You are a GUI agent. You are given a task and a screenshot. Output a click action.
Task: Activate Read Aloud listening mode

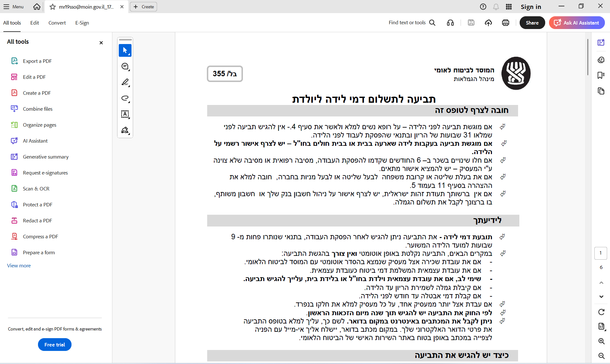[450, 23]
